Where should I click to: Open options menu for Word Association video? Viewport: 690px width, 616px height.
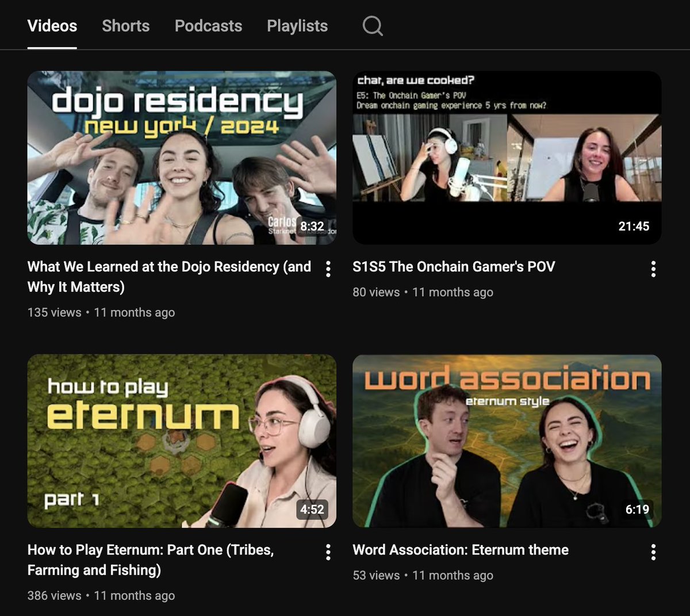pos(653,552)
